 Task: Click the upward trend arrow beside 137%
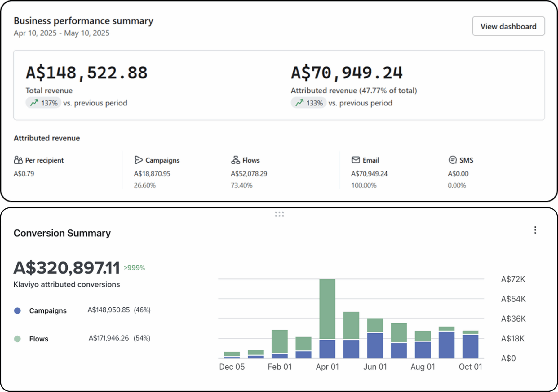[34, 103]
